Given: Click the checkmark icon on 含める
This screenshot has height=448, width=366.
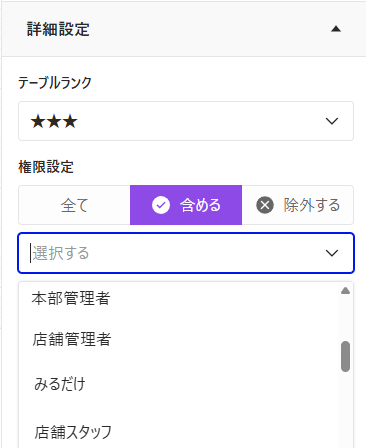Looking at the screenshot, I should (161, 205).
